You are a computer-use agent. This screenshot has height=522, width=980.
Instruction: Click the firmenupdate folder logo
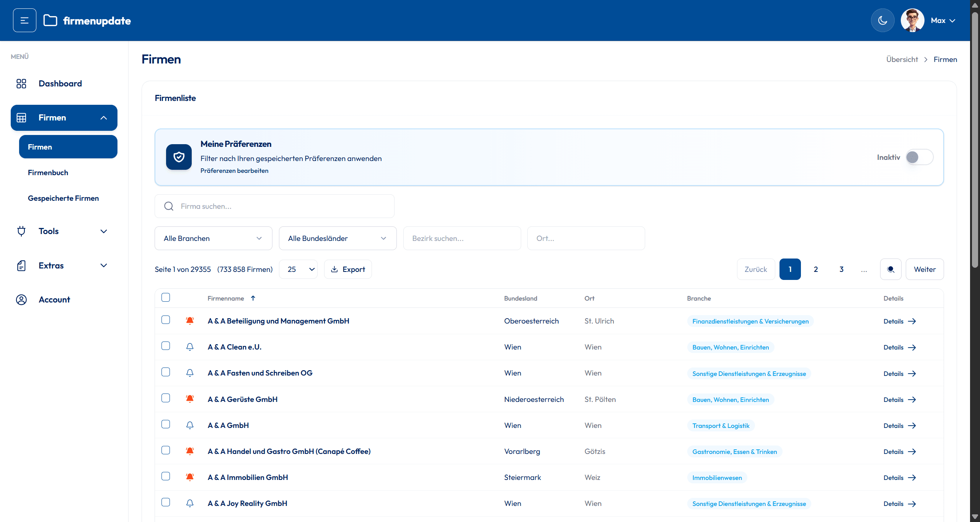tap(50, 20)
